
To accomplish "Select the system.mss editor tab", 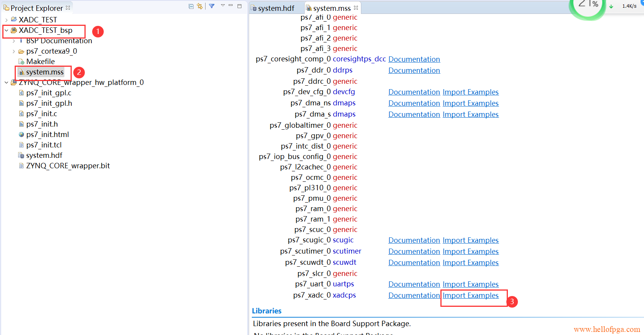I will click(332, 8).
